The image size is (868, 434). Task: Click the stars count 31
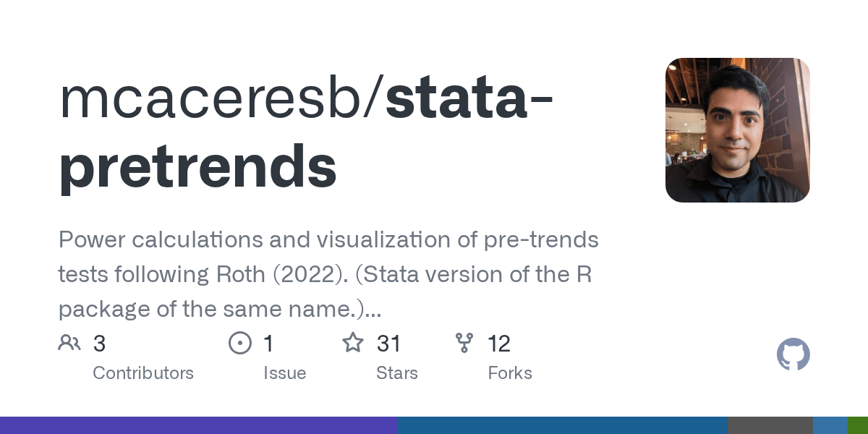[389, 344]
